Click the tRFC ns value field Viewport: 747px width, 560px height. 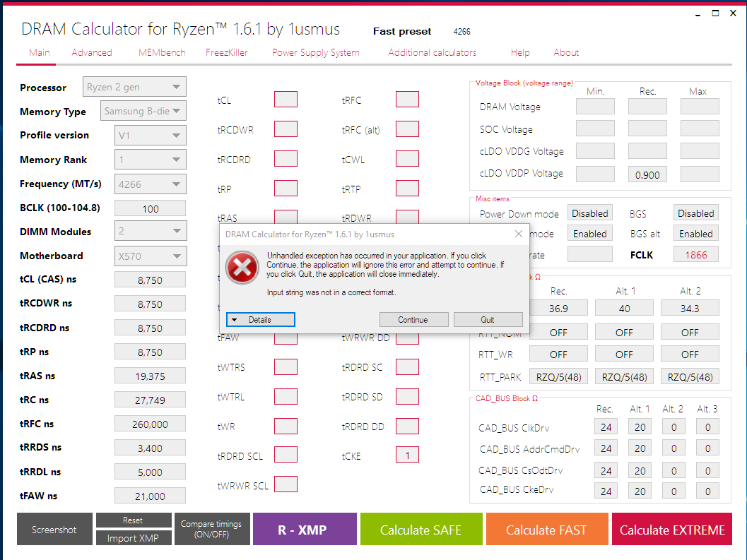point(150,424)
